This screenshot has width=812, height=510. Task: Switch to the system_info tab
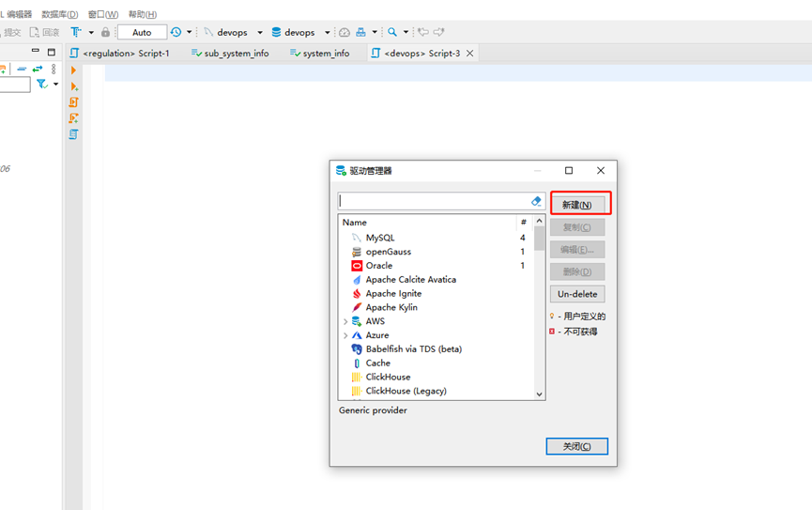319,53
